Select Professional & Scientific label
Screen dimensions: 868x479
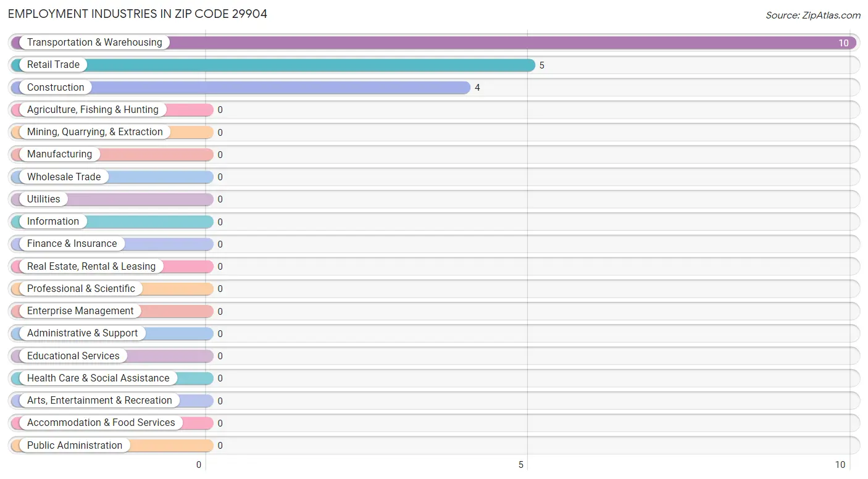tap(81, 288)
